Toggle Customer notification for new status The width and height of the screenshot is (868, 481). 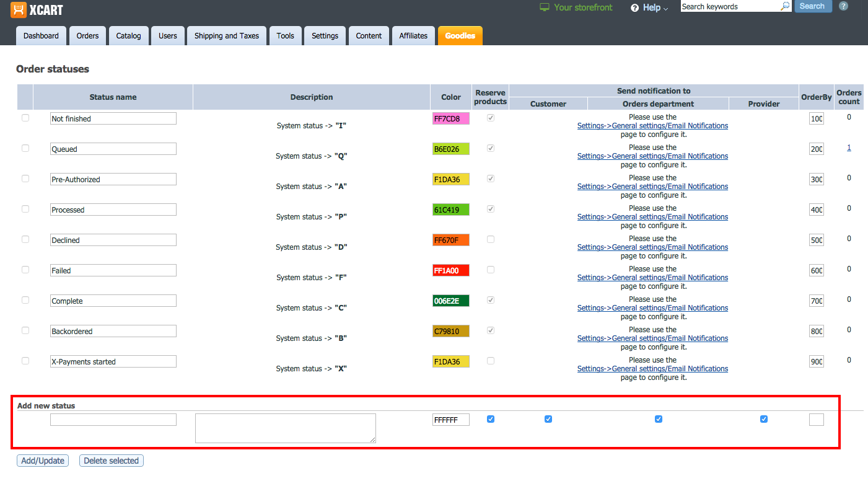click(548, 419)
